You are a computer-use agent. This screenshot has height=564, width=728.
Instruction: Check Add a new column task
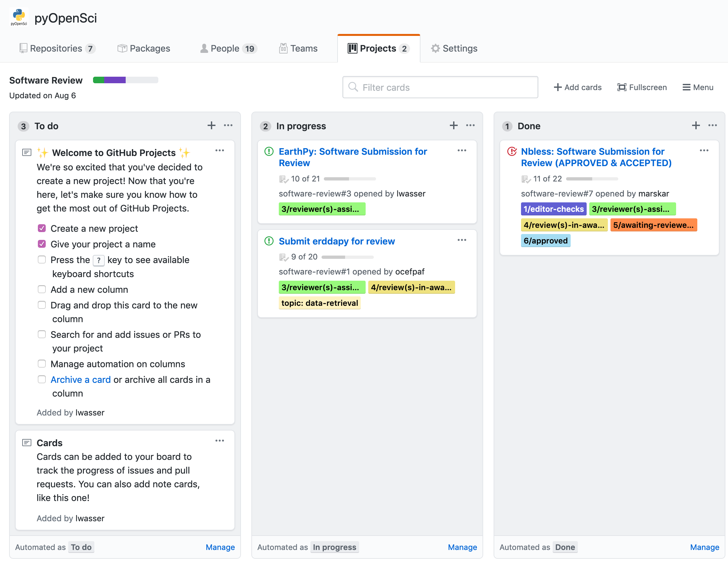(x=42, y=289)
